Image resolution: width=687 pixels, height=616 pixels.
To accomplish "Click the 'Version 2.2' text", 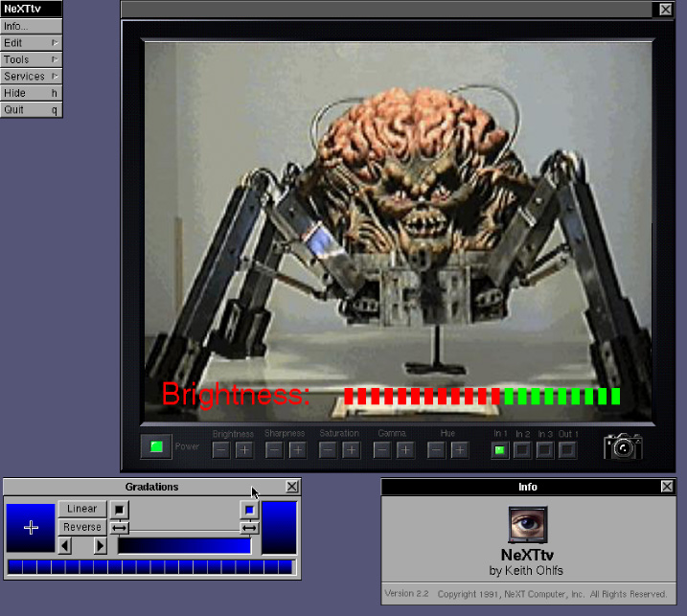I will click(406, 594).
